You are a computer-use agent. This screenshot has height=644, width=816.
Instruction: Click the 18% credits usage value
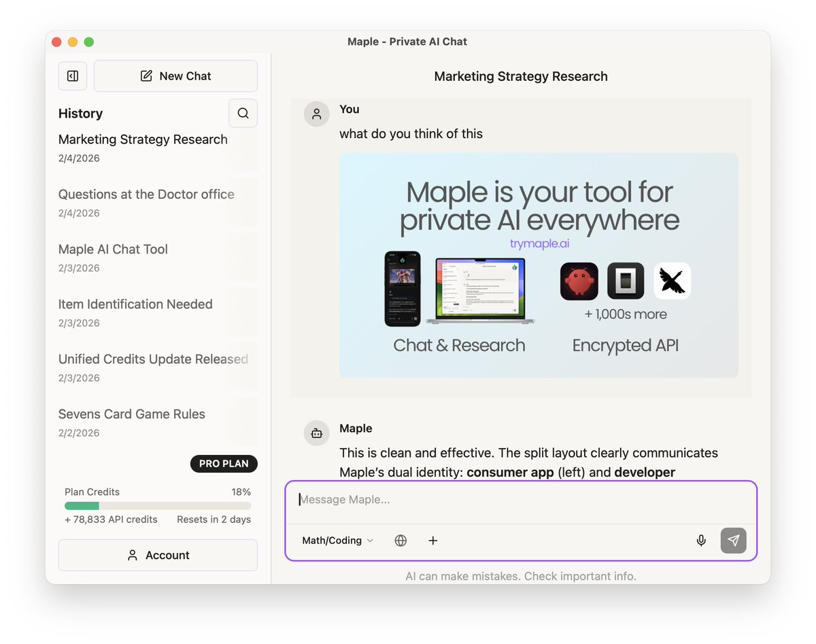point(241,492)
